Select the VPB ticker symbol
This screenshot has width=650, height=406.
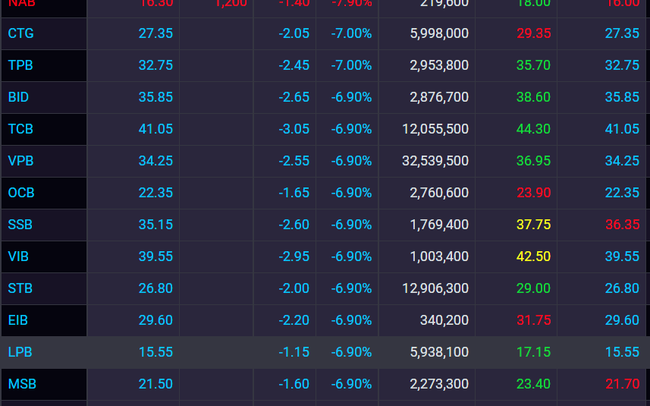(x=21, y=161)
